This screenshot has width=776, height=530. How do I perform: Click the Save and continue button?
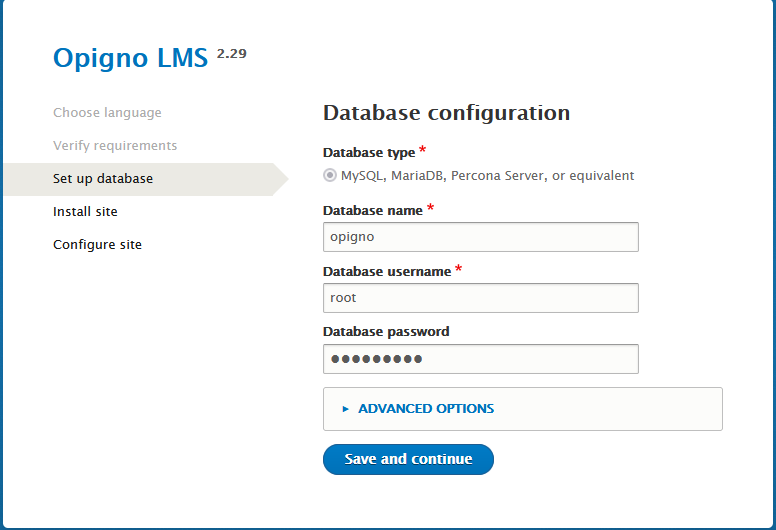pos(408,459)
